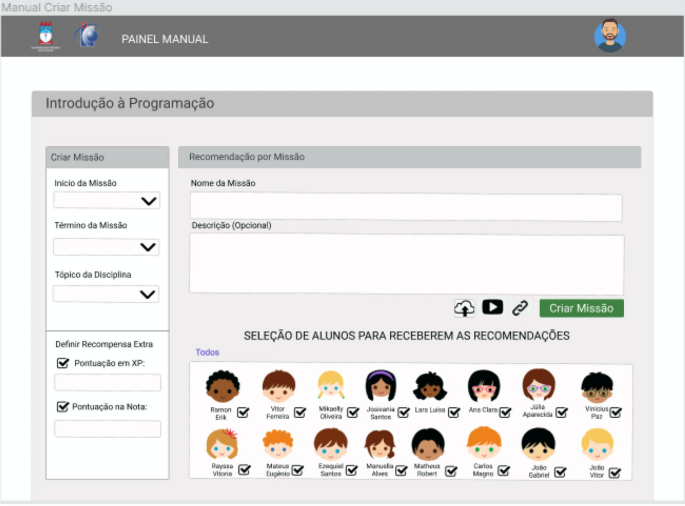
Task: Click the globe logo in header
Action: [89, 36]
